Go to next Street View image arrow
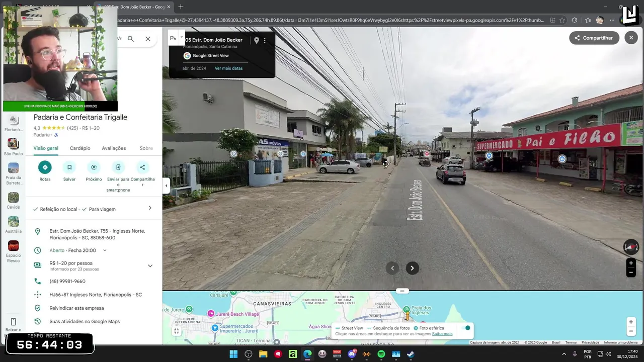 click(412, 268)
